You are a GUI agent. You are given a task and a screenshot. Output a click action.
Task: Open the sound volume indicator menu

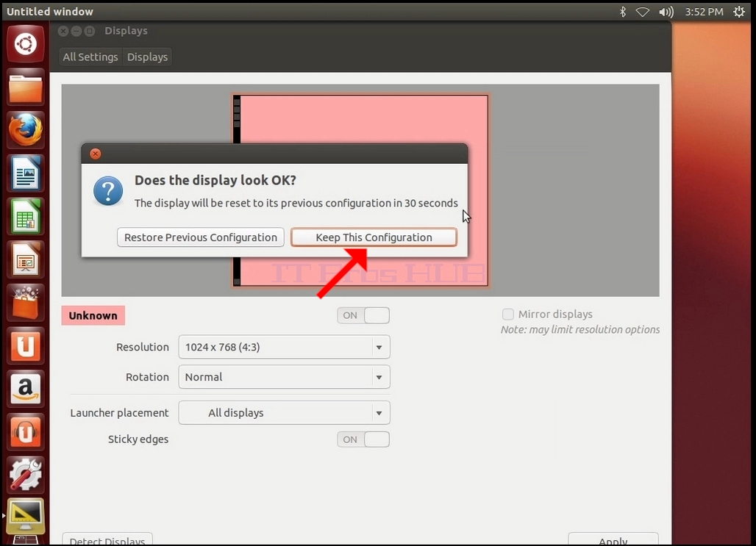(x=666, y=12)
